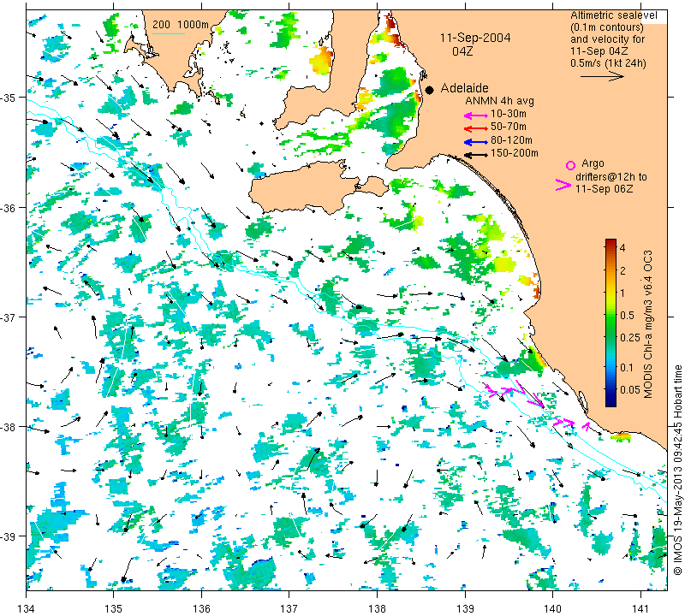The height and width of the screenshot is (616, 685).
Task: Click the black 150-200m legend arrow
Action: coord(476,155)
